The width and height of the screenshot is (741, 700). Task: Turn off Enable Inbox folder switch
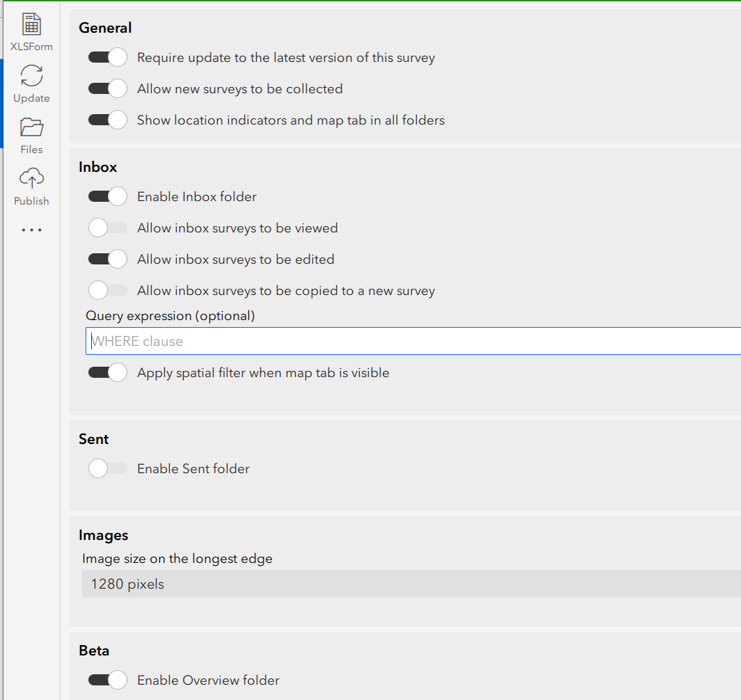pyautogui.click(x=108, y=197)
